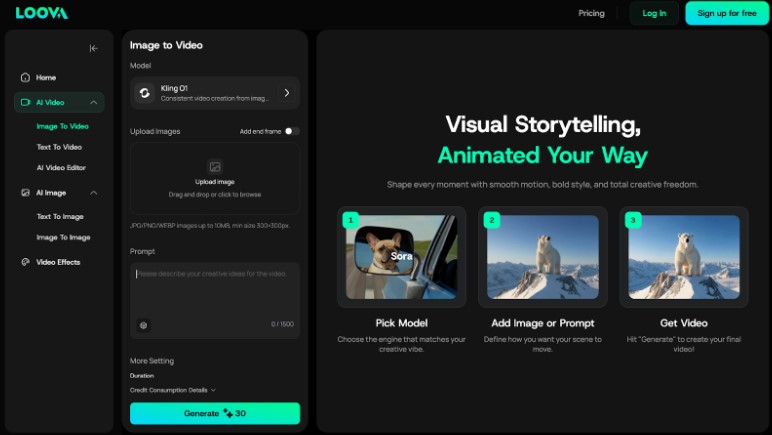Click the prompt helper icon in textbox
This screenshot has height=435, width=772.
[x=143, y=325]
